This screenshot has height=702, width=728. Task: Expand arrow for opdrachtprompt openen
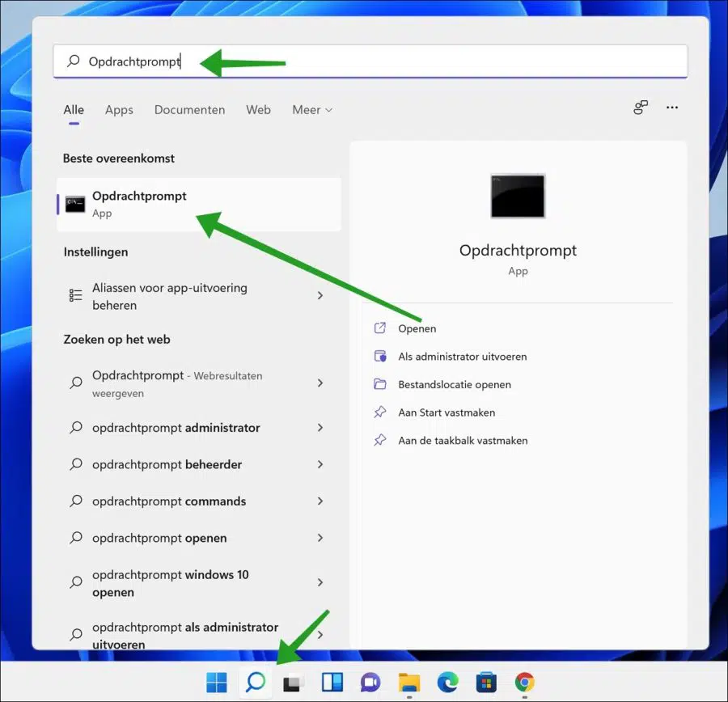(x=320, y=538)
